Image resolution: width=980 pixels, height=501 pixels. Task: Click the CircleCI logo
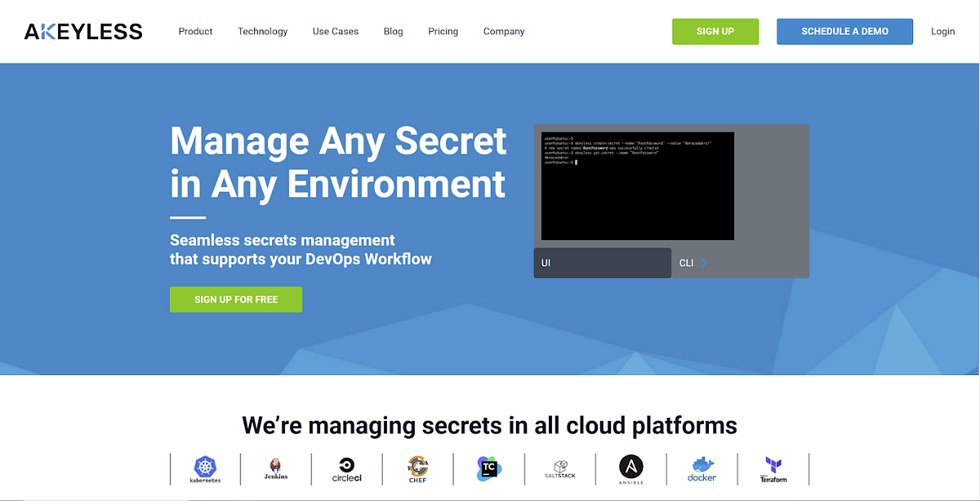346,469
